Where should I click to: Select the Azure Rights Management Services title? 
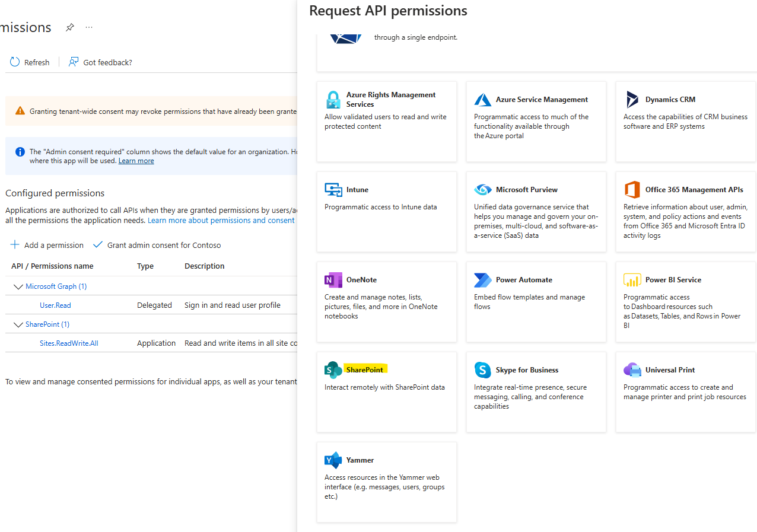[391, 99]
